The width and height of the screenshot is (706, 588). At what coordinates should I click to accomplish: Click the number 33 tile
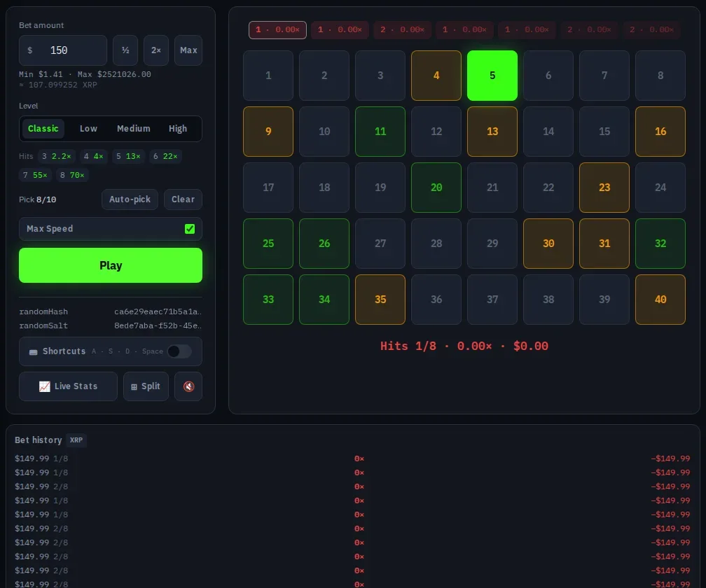point(268,300)
